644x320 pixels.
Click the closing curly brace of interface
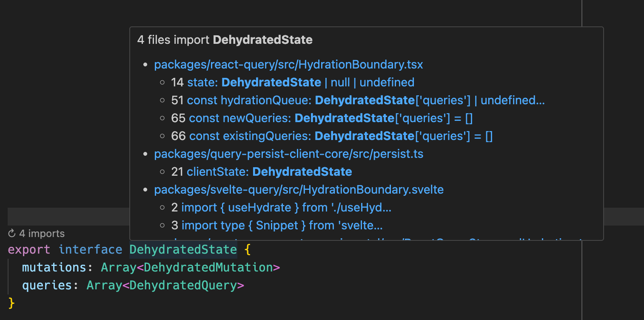point(11,303)
